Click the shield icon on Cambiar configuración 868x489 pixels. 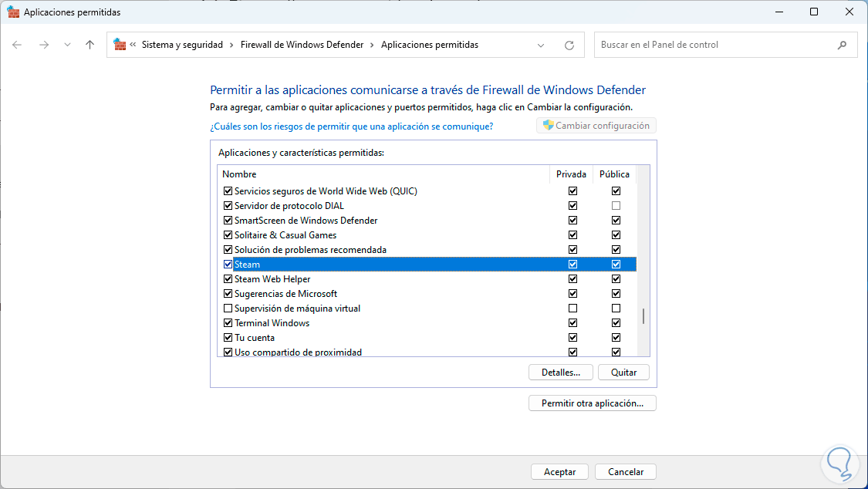(548, 126)
